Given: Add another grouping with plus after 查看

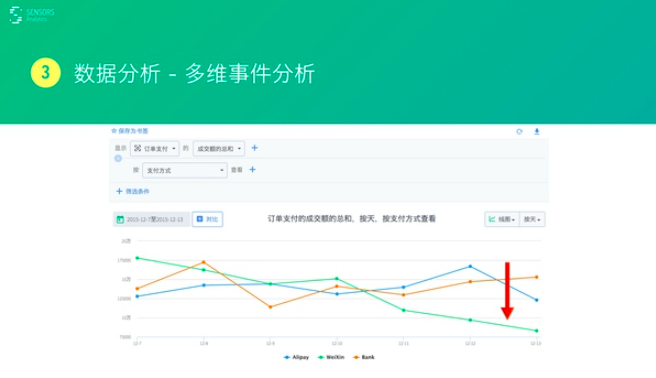Looking at the screenshot, I should click(252, 169).
